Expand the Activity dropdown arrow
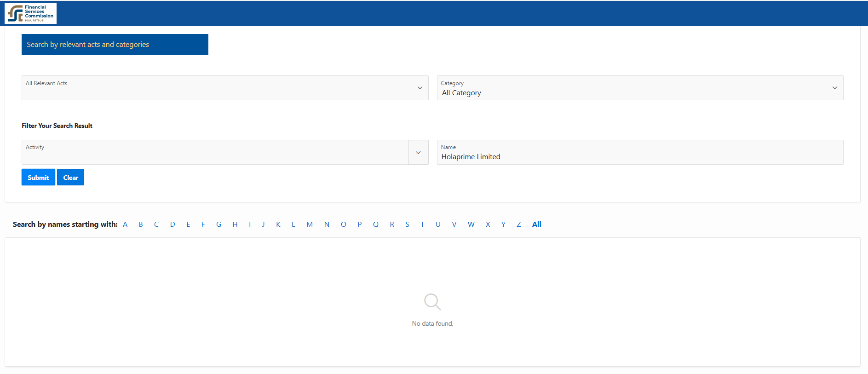The height and width of the screenshot is (374, 868). pos(418,152)
